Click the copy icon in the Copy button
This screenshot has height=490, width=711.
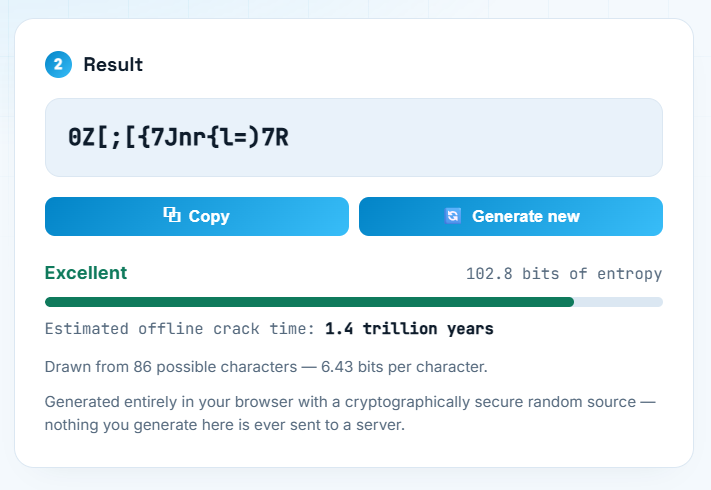point(172,215)
